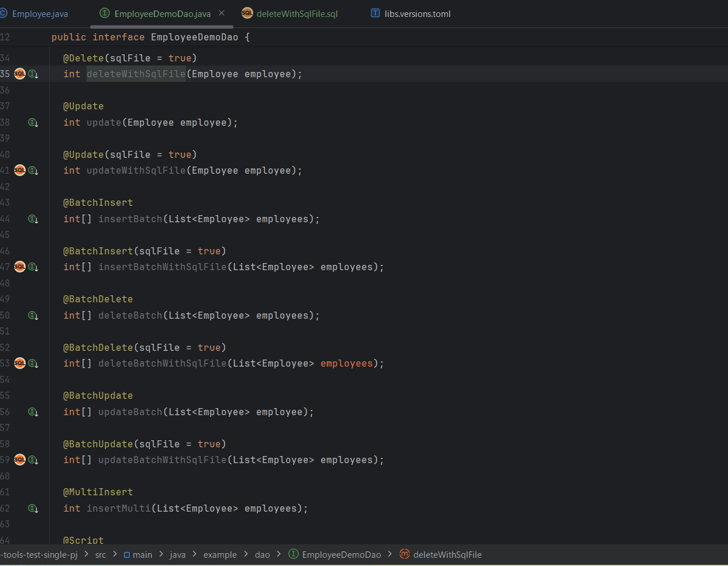Click implementation gutter icon on deleteBatch(List<Employee>) line

pyautogui.click(x=33, y=315)
